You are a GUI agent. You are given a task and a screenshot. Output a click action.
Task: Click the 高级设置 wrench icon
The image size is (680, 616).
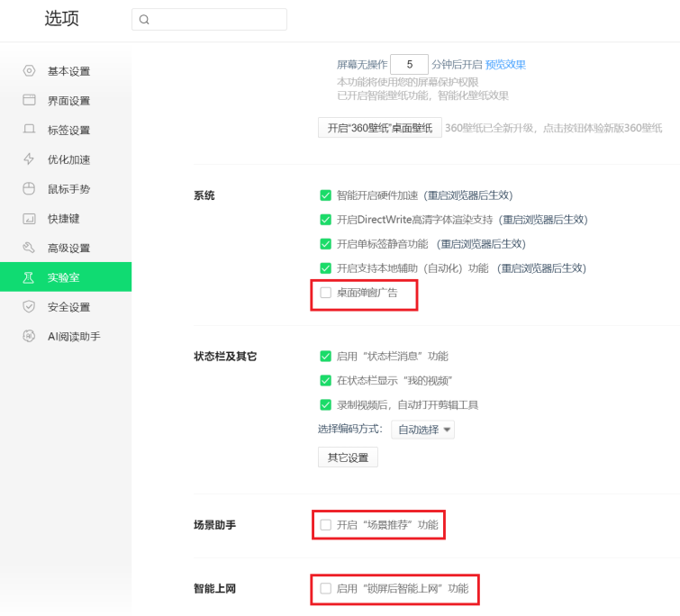click(x=29, y=248)
